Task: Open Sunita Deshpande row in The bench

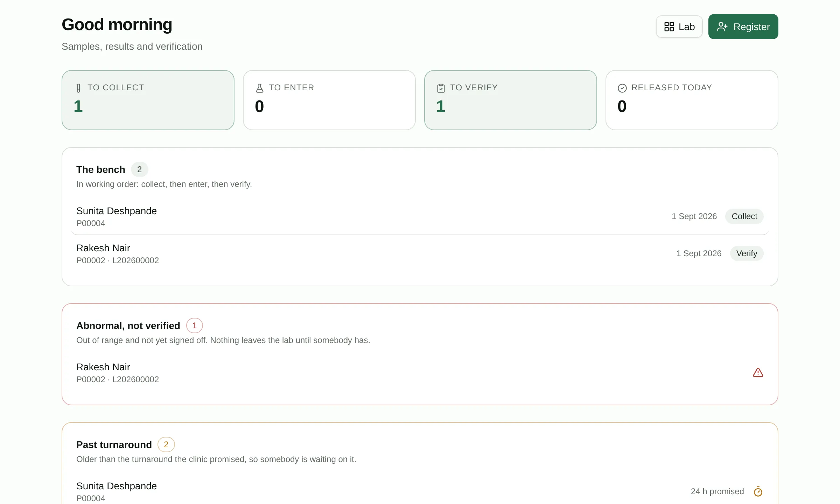Action: [420, 216]
